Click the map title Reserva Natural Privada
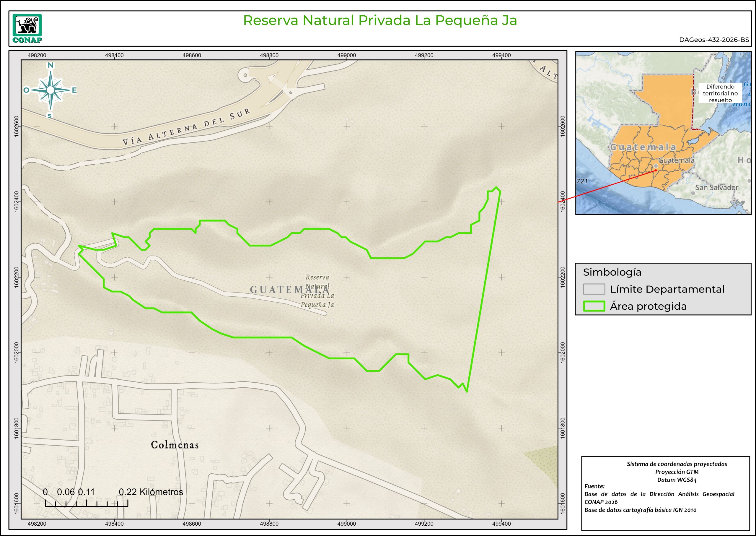This screenshot has height=536, width=756. click(x=380, y=20)
